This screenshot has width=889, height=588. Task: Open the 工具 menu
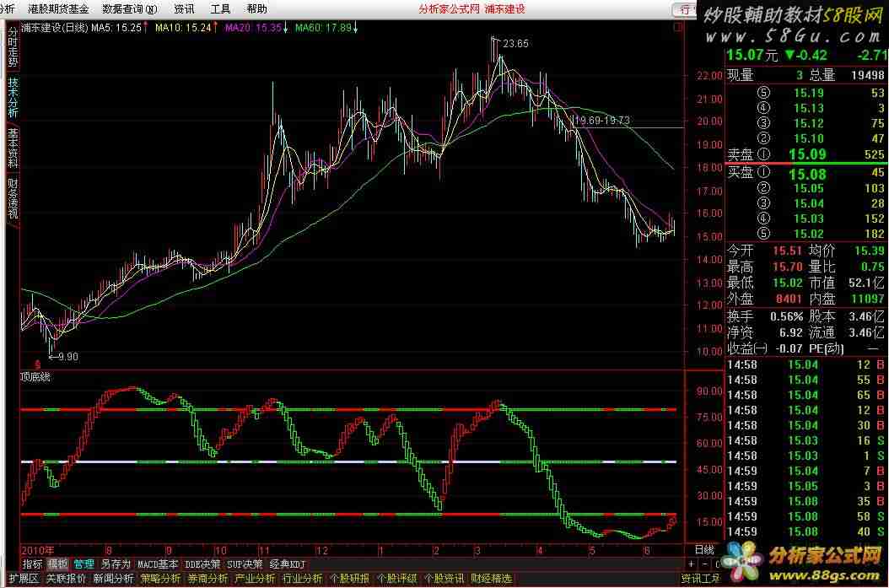click(x=220, y=9)
